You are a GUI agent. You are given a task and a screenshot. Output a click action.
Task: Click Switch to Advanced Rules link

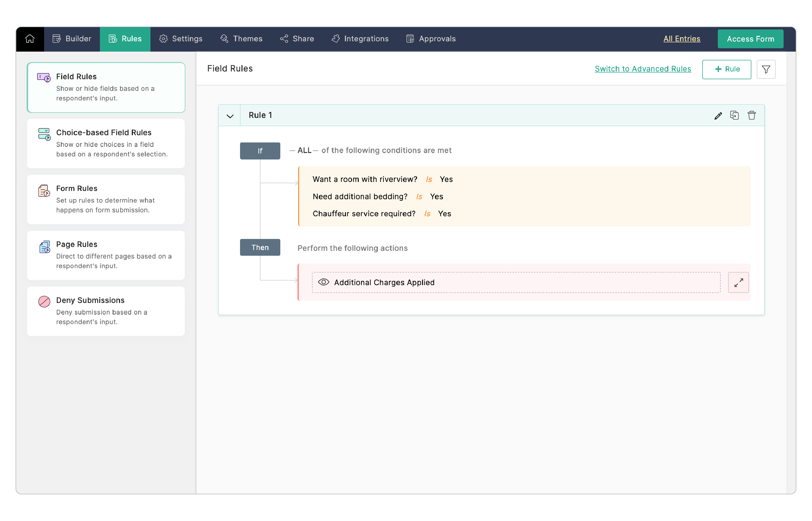pyautogui.click(x=643, y=69)
